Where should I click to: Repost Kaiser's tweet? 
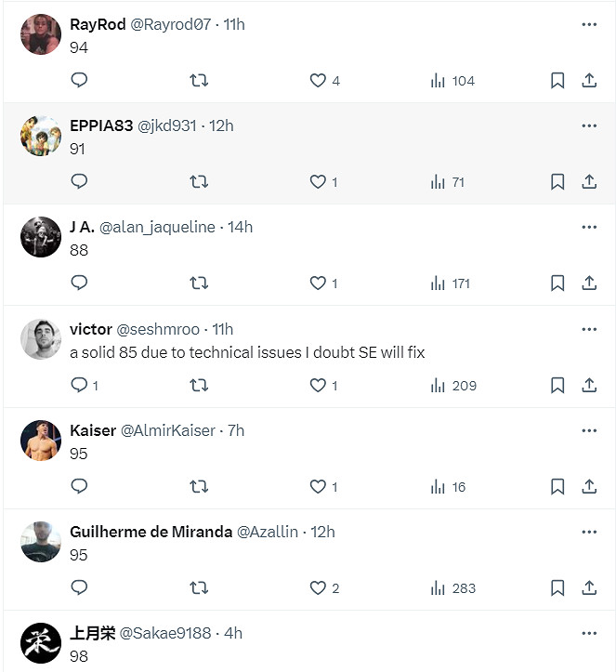pyautogui.click(x=199, y=486)
